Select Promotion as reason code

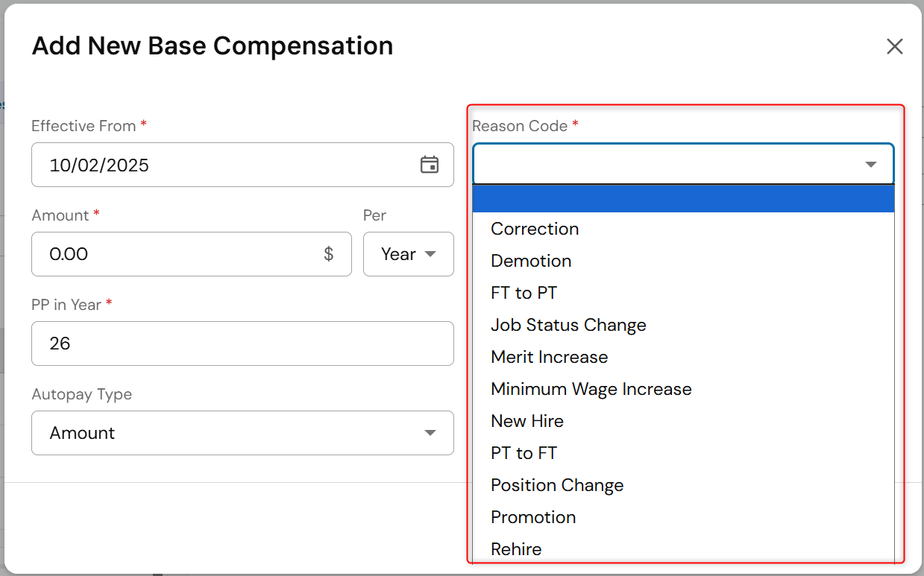click(533, 517)
